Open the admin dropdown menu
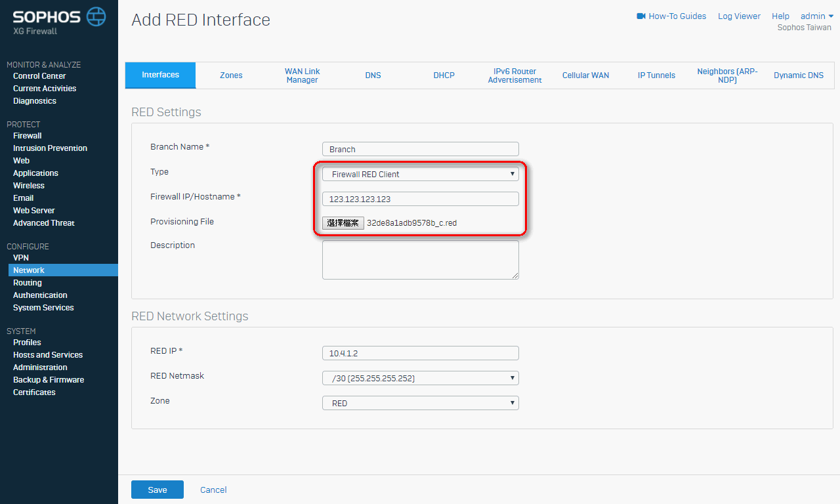Image resolution: width=840 pixels, height=504 pixels. coord(817,16)
